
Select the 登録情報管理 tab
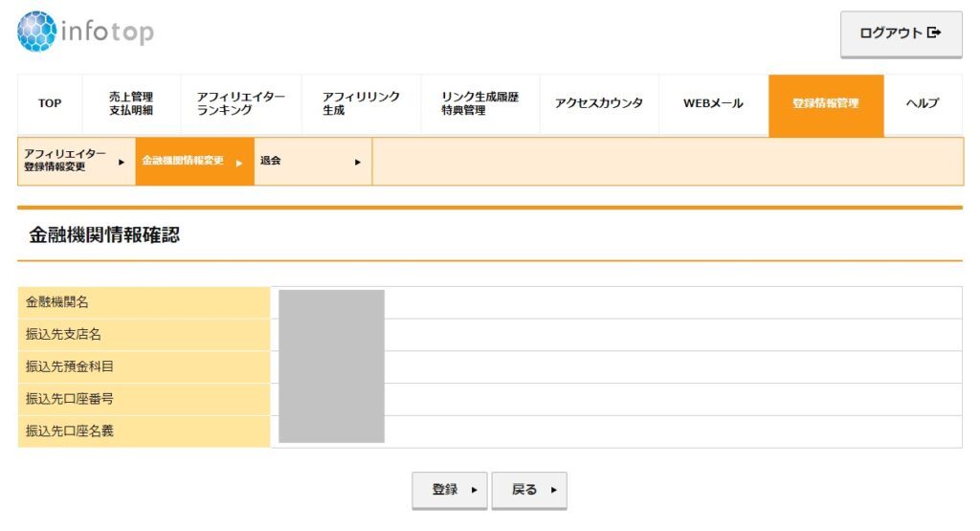coord(825,104)
